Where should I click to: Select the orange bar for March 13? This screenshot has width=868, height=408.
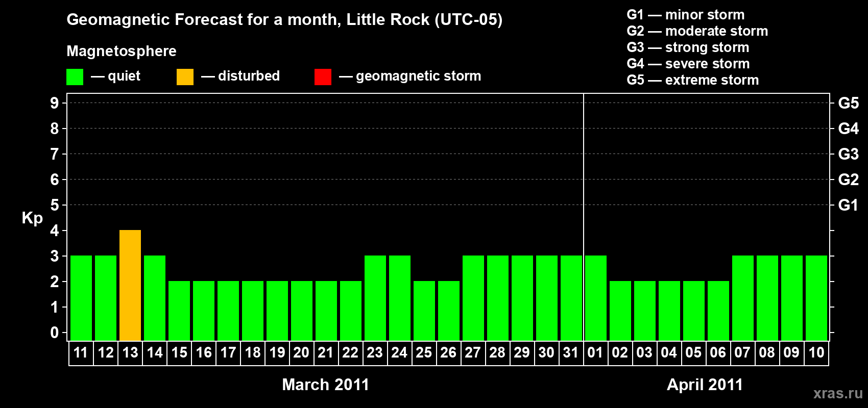[130, 285]
